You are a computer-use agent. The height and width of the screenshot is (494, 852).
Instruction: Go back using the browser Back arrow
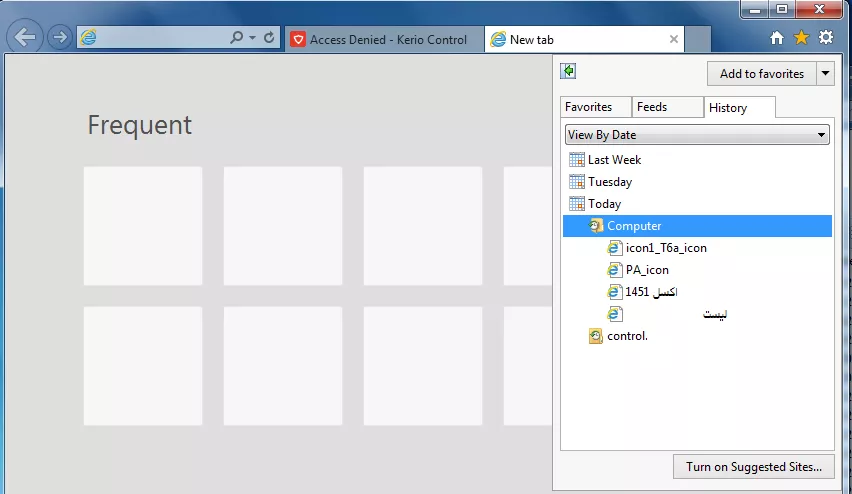click(25, 37)
